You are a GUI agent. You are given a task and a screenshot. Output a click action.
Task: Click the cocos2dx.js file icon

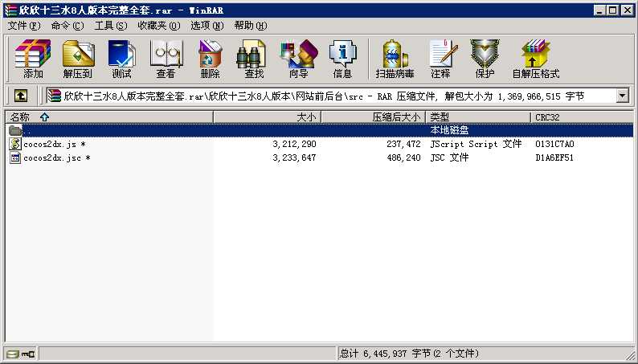(x=15, y=144)
